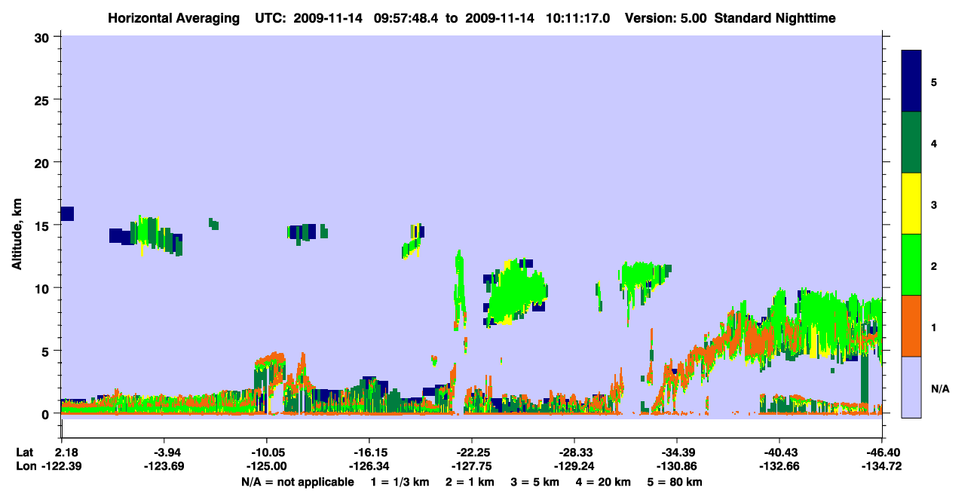Click latitude value -40.43
Viewport: 980px width, 503px height.
[779, 452]
